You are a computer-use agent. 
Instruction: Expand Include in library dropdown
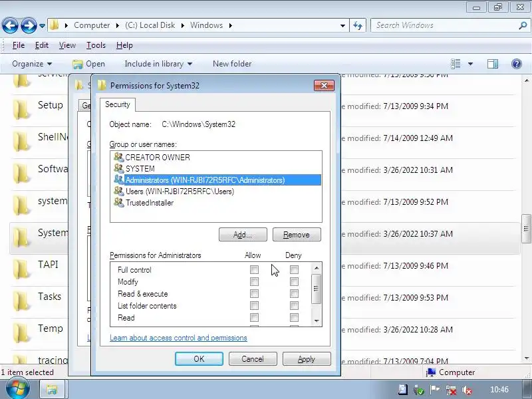(x=158, y=64)
